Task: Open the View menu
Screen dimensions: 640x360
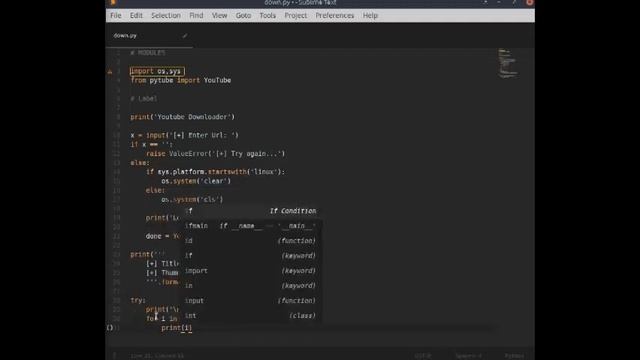Action: [219, 16]
